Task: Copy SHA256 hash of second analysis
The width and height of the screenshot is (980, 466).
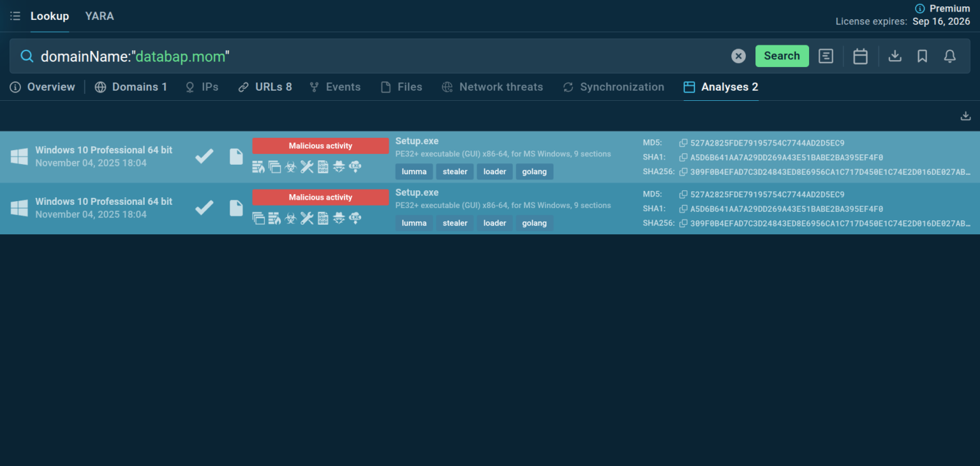Action: [x=683, y=223]
